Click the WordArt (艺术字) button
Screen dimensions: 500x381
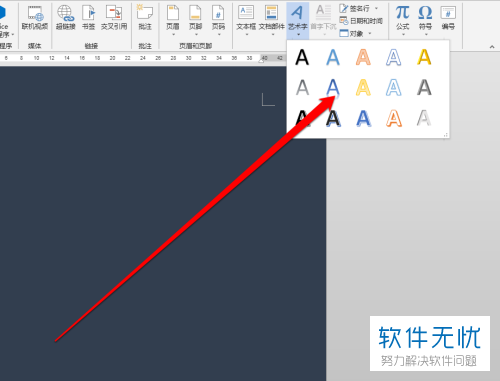[298, 20]
